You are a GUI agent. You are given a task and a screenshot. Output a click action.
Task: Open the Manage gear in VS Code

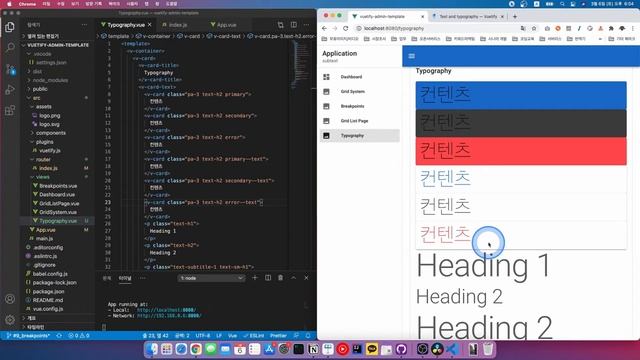10,320
